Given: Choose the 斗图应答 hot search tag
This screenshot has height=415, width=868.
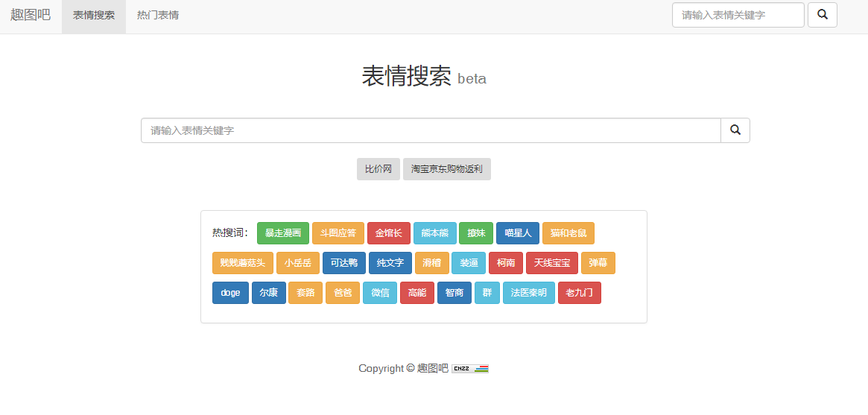Looking at the screenshot, I should [338, 233].
